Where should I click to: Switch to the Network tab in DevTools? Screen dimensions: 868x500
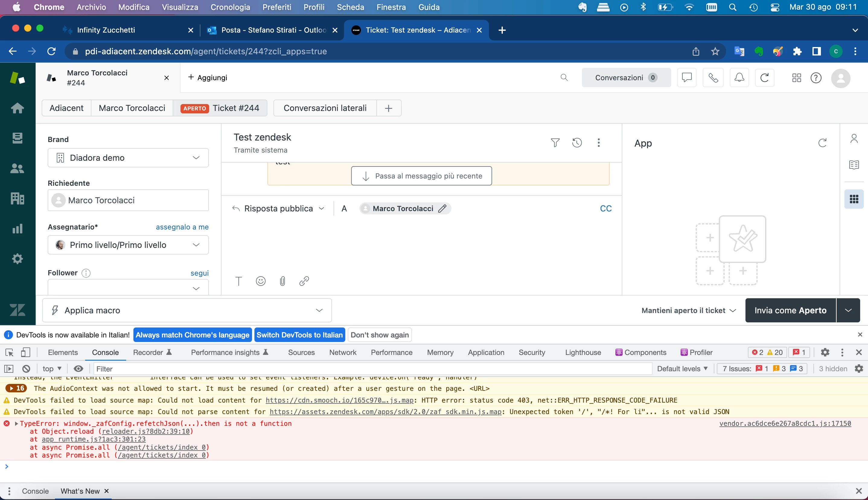[342, 352]
